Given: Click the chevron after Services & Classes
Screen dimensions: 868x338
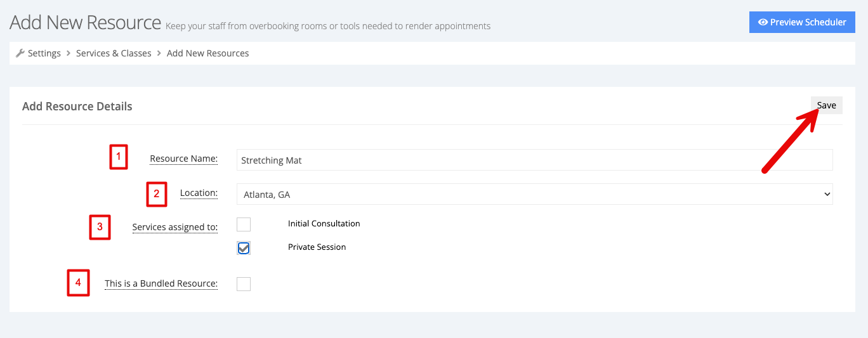Looking at the screenshot, I should (159, 53).
